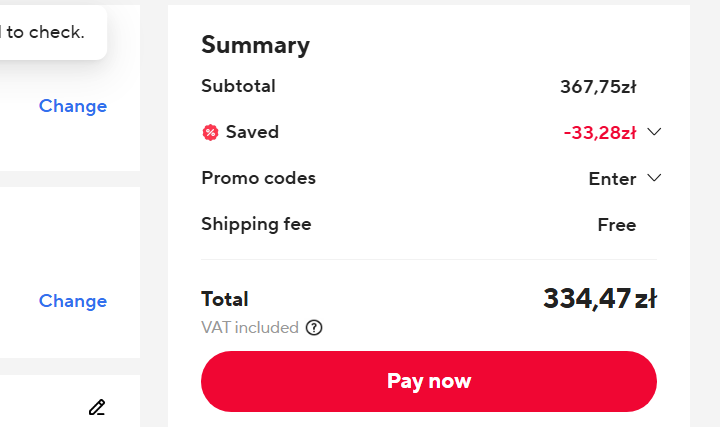Viewport: 720px width, 427px height.
Task: Click the Subtotal amount 367,75zł
Action: click(598, 86)
